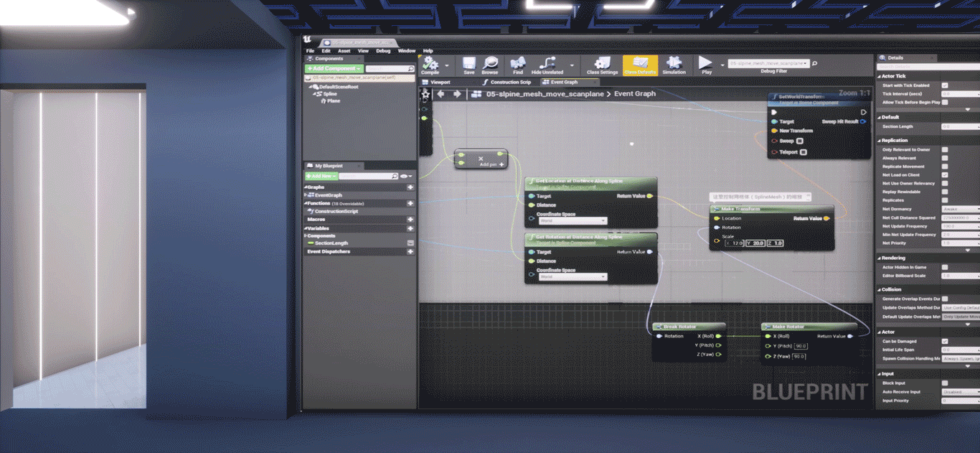Open the Debug menu
980x453 pixels.
383,51
